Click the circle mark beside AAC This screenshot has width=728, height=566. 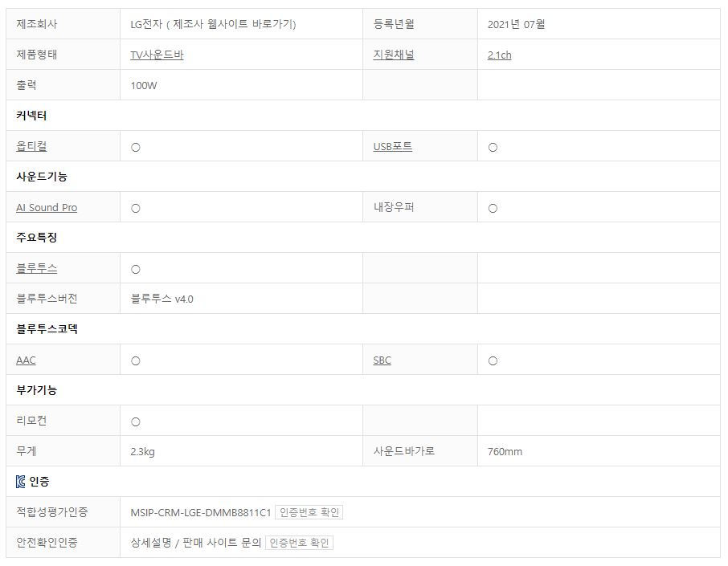136,360
